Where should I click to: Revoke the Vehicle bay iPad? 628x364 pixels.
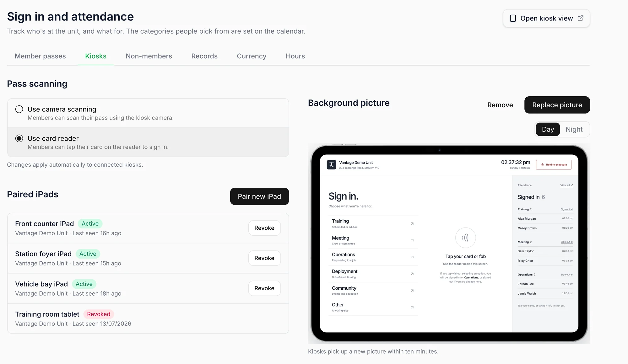pos(264,288)
